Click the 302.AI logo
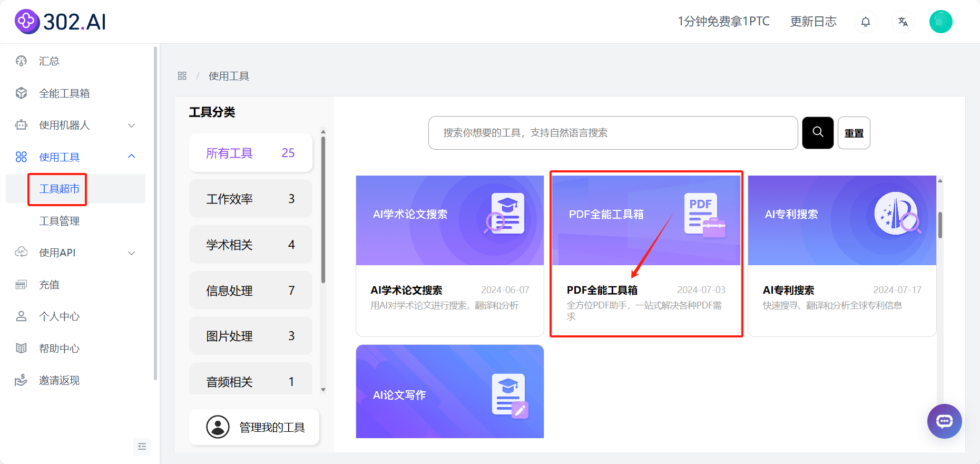Image resolution: width=980 pixels, height=464 pixels. tap(61, 22)
